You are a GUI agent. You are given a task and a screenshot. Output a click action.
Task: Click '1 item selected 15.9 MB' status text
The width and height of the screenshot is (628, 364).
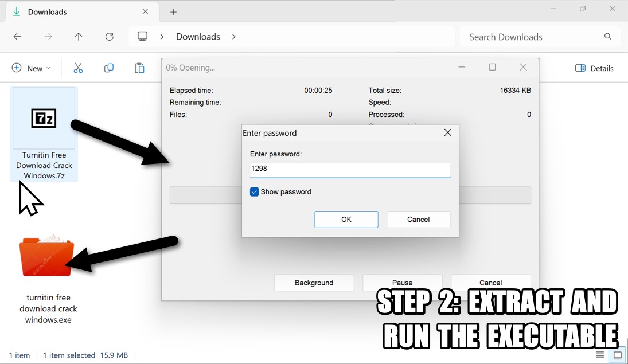click(85, 355)
